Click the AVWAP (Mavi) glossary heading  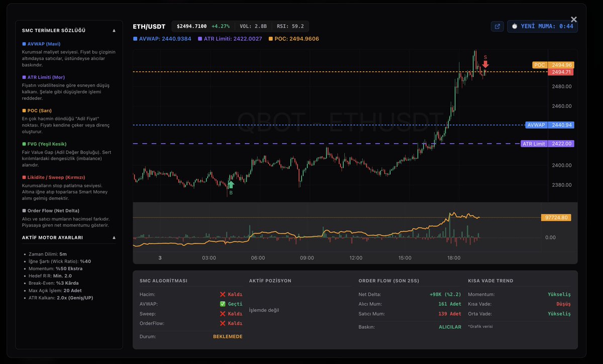point(44,44)
